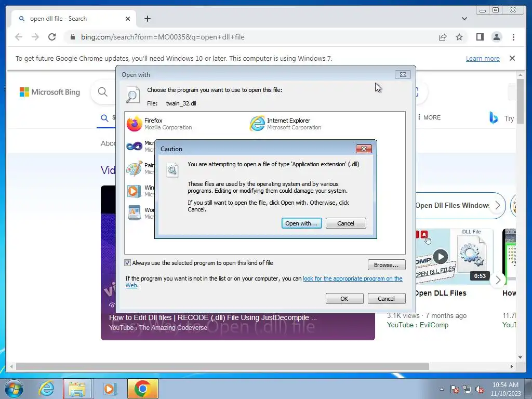532x399 pixels.
Task: Open the Open DLL Files video title
Action: point(441,293)
